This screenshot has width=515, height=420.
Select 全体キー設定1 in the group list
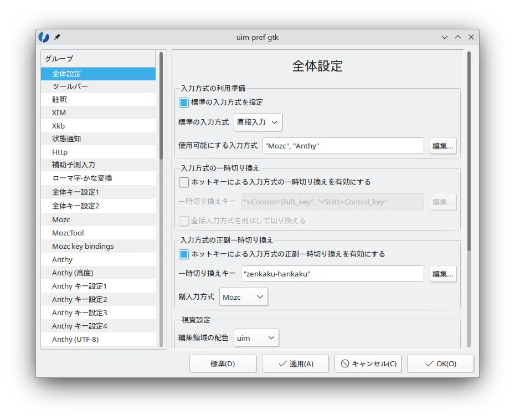click(98, 192)
